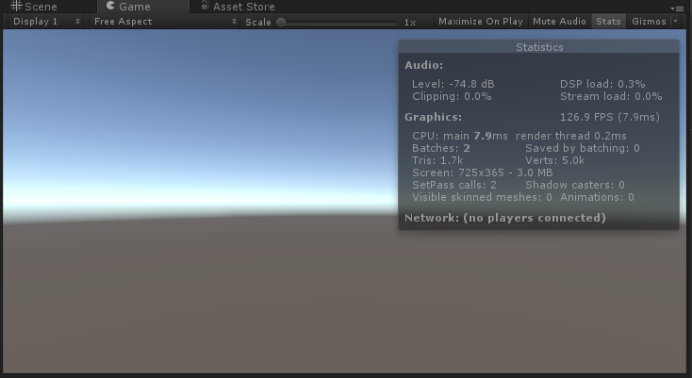Click the Batches: 2 entry
Image resolution: width=692 pixels, height=378 pixels.
pyautogui.click(x=441, y=148)
